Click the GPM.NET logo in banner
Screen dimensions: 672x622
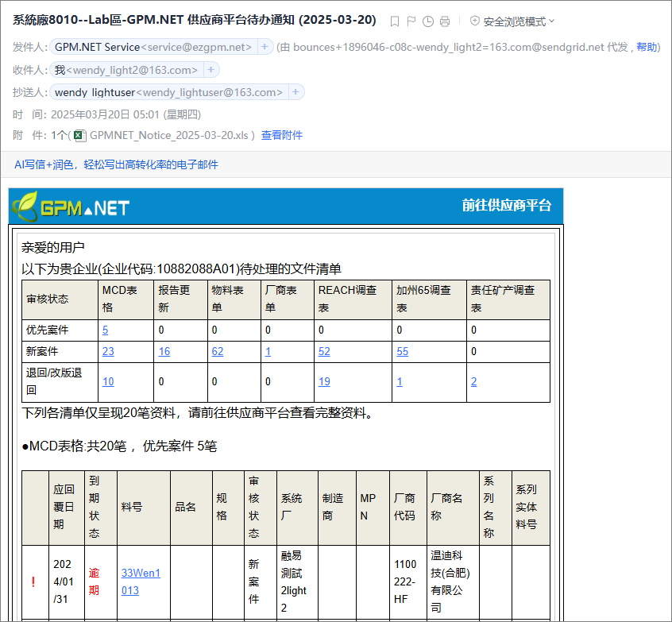[71, 207]
